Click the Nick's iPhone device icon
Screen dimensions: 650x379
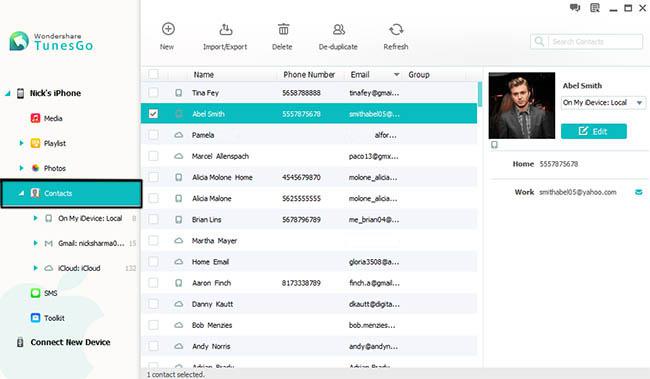(x=20, y=93)
